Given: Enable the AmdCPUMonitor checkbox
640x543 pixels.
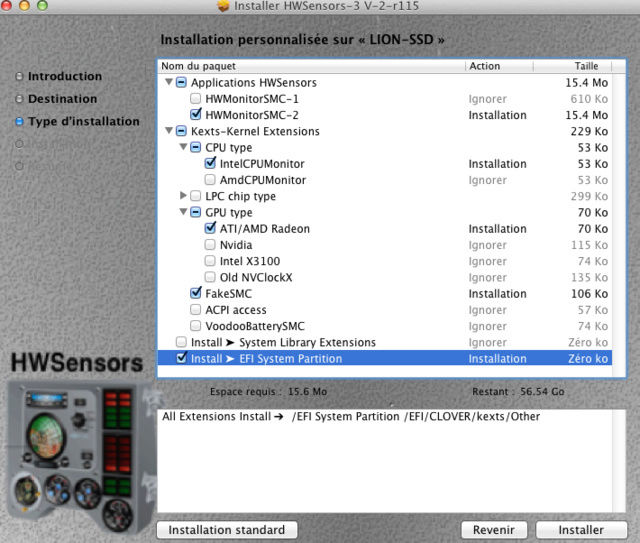Looking at the screenshot, I should (210, 180).
